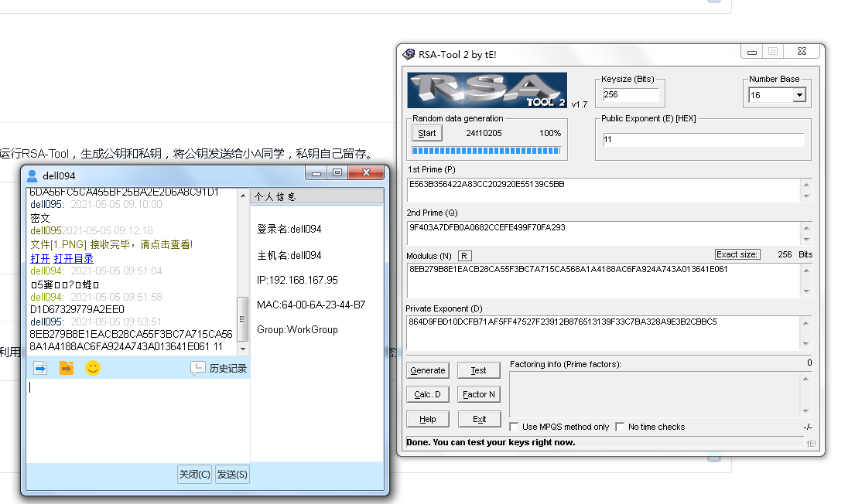
Task: Click Factor N button
Action: pos(478,394)
